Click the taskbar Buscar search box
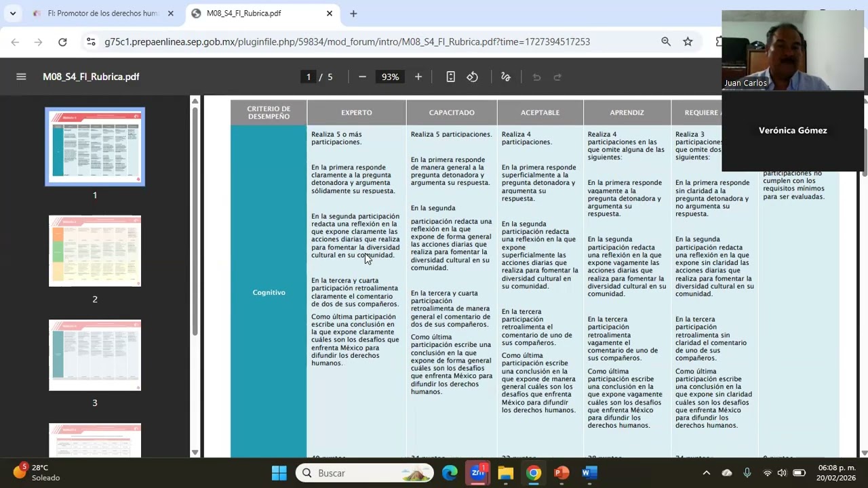Image resolution: width=868 pixels, height=488 pixels. pos(365,473)
